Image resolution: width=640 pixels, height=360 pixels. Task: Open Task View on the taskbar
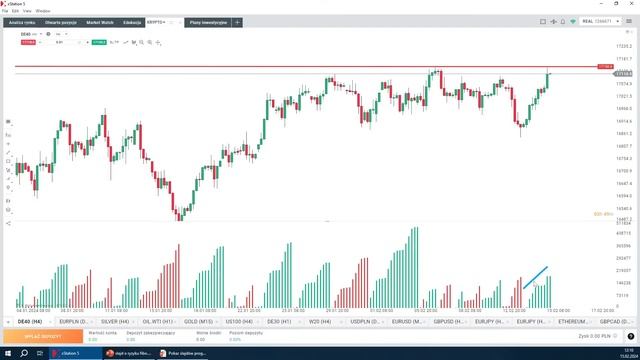click(40, 353)
